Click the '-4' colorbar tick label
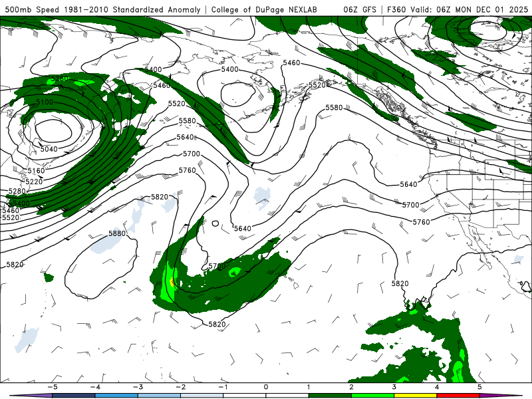Image resolution: width=532 pixels, height=399 pixels. tap(95, 387)
